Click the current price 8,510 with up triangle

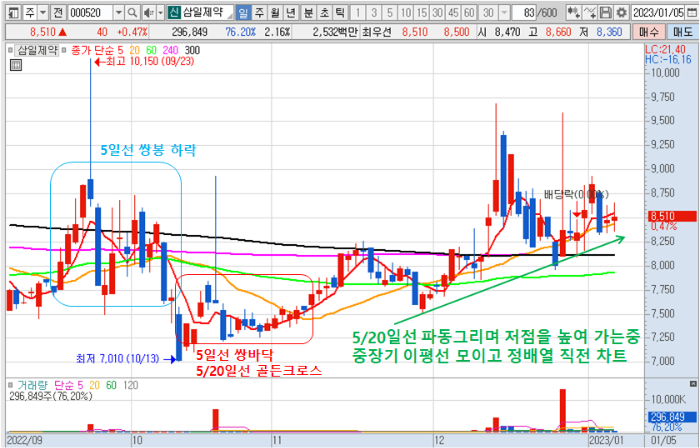coord(48,32)
